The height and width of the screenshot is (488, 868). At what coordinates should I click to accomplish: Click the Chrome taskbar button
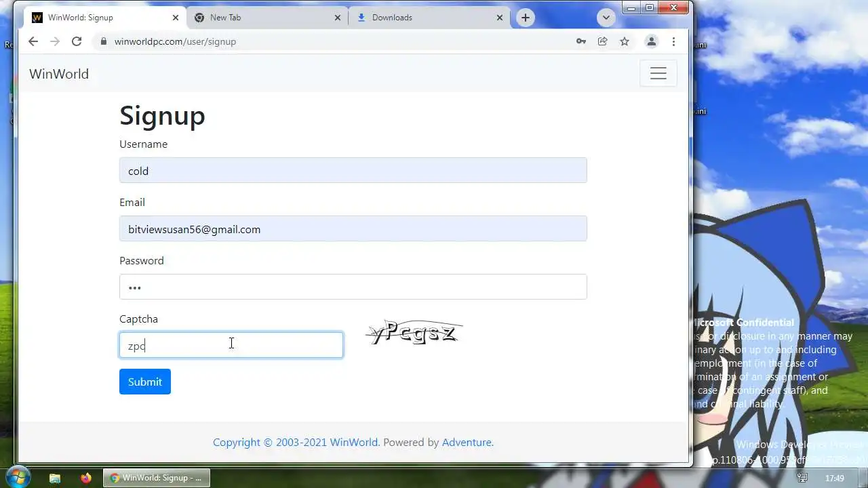point(157,478)
